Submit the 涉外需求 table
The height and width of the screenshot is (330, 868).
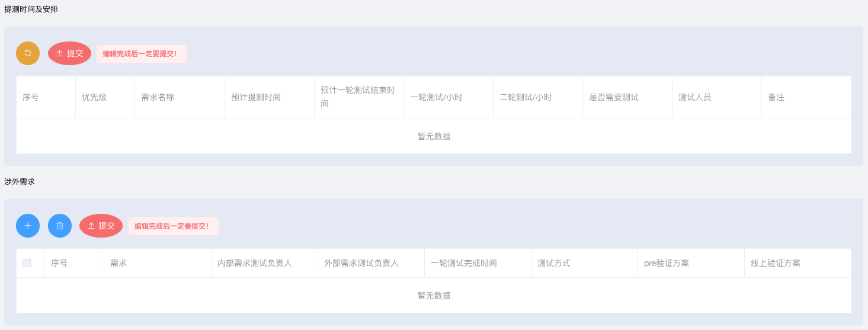tap(101, 226)
